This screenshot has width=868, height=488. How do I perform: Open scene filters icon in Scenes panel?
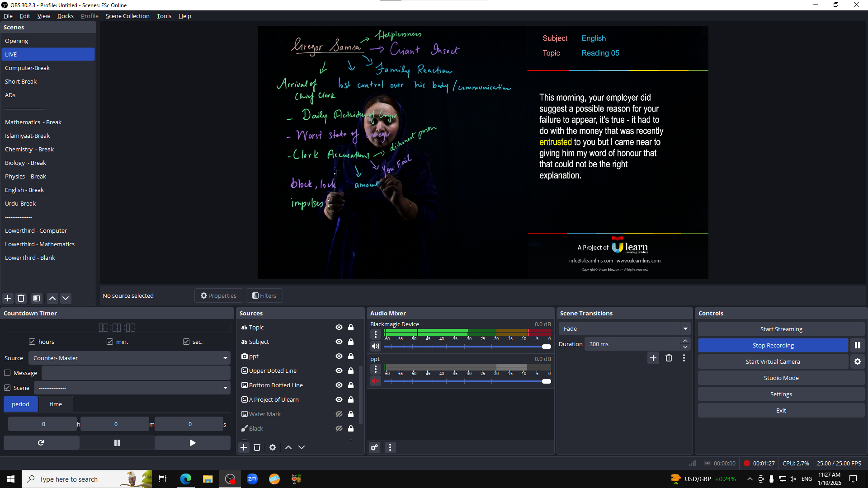pyautogui.click(x=37, y=298)
